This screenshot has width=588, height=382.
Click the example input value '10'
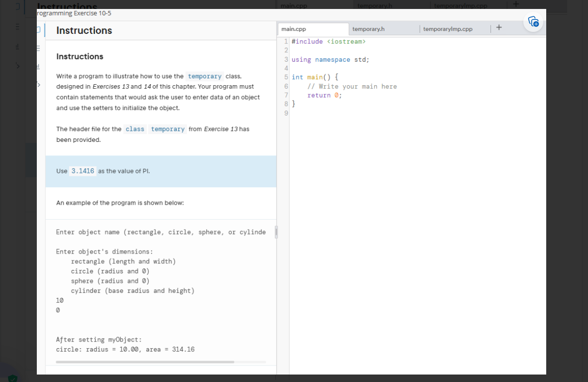pyautogui.click(x=60, y=300)
